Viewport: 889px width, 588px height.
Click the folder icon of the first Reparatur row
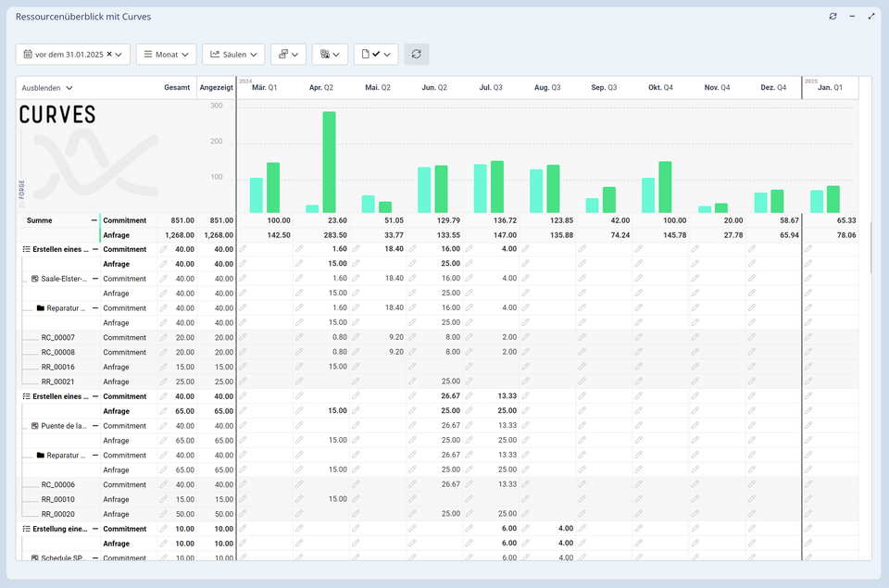click(41, 308)
